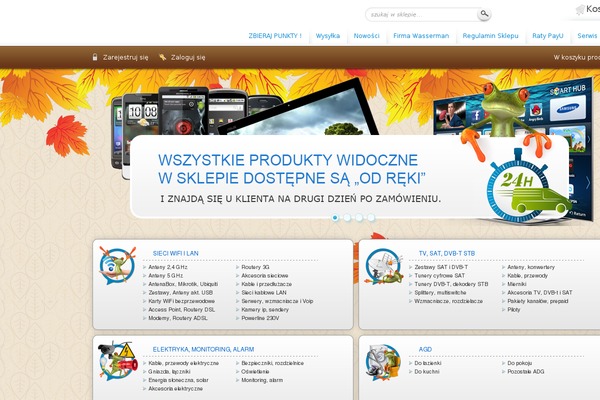The height and width of the screenshot is (400, 600).
Task: Open the SIECI WIFI I LAN heading link
Action: (x=175, y=253)
